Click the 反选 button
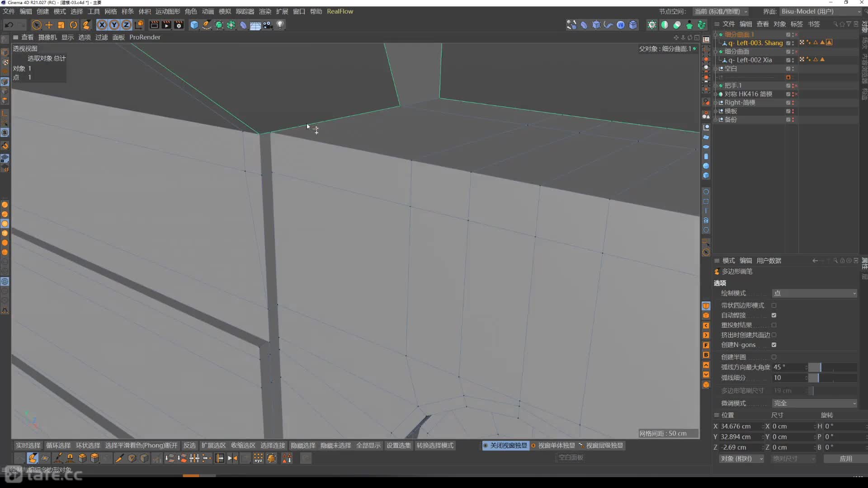Viewport: 868px width, 488px height. pos(189,446)
